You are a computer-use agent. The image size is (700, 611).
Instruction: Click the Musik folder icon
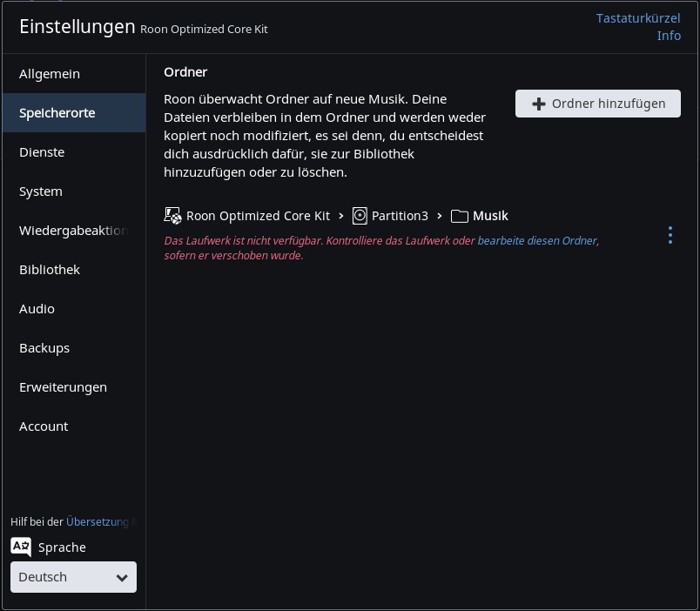[460, 216]
